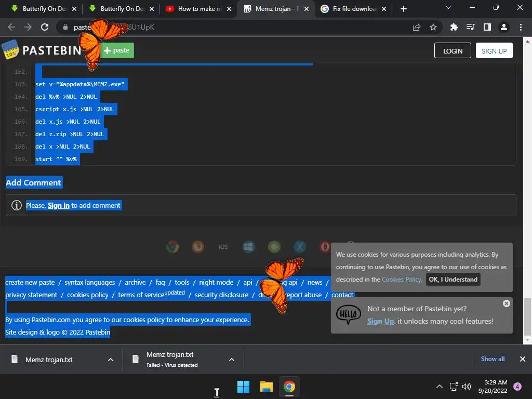The width and height of the screenshot is (532, 399).
Task: Open Windows Start menu
Action: click(x=243, y=387)
